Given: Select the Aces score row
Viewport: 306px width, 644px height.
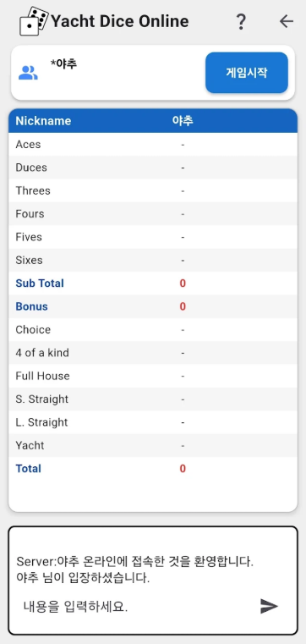Looking at the screenshot, I should 153,145.
